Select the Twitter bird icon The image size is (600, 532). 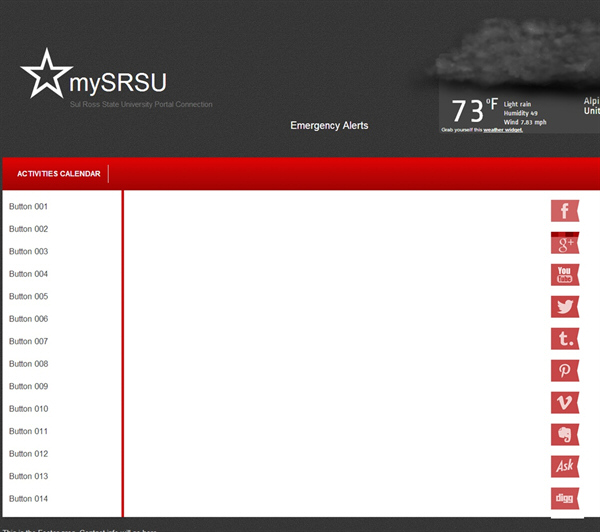[x=565, y=307]
